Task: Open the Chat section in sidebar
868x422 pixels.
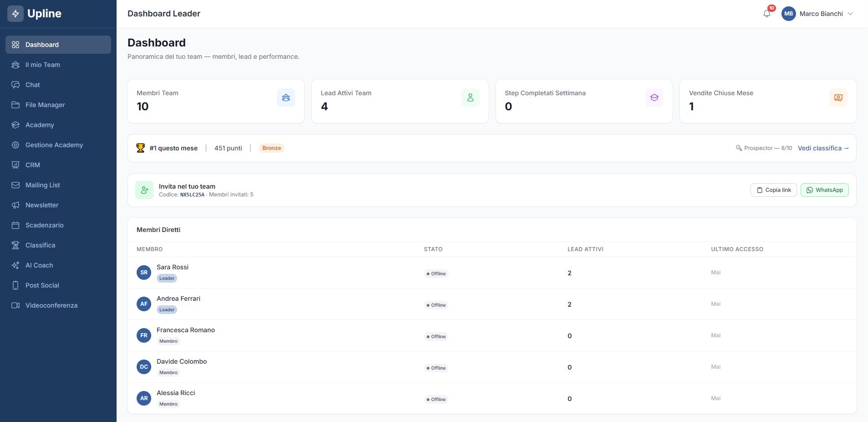Action: coord(32,85)
